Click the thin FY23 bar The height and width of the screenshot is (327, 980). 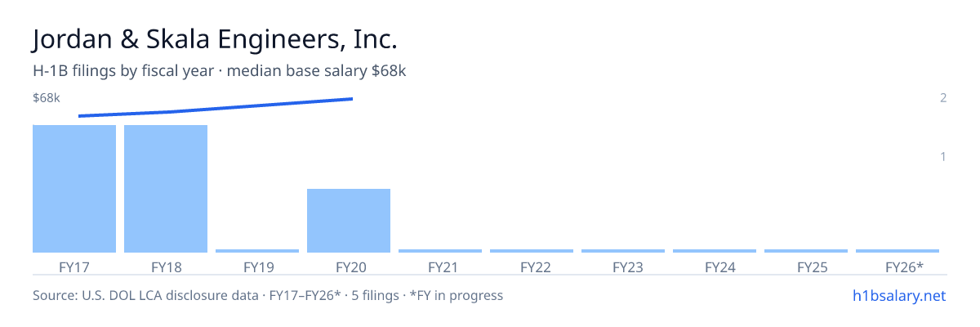click(x=623, y=251)
